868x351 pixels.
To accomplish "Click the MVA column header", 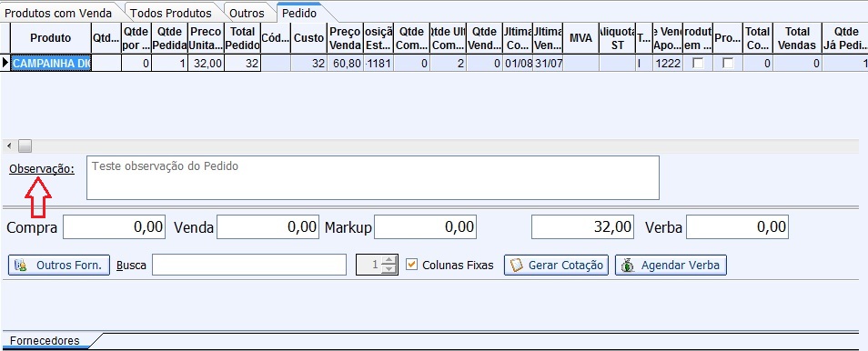I will click(x=580, y=38).
